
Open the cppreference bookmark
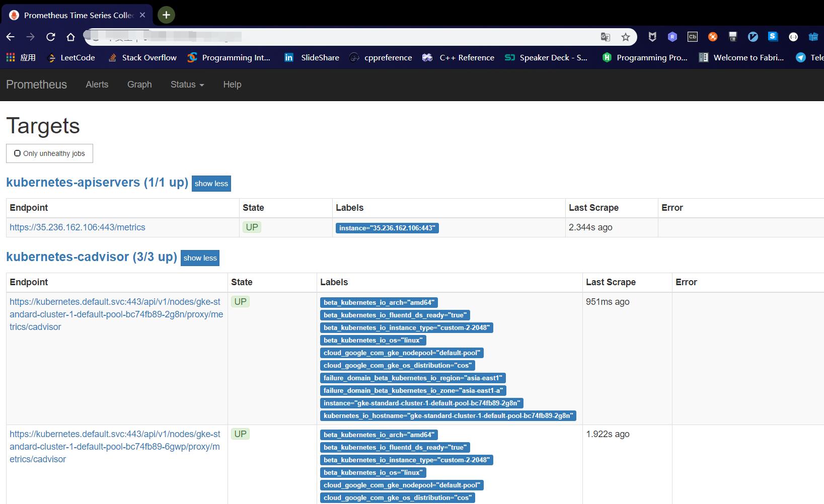coord(381,57)
